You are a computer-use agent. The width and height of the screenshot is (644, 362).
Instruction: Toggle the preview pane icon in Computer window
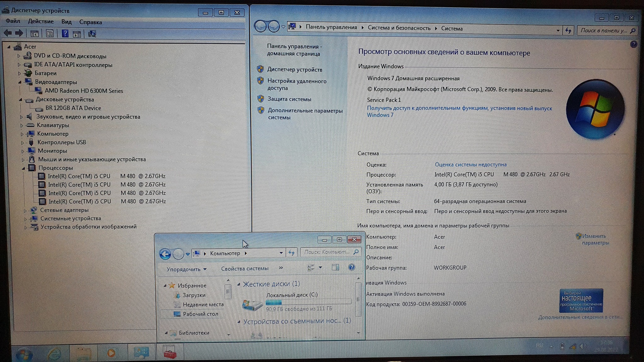(x=335, y=267)
